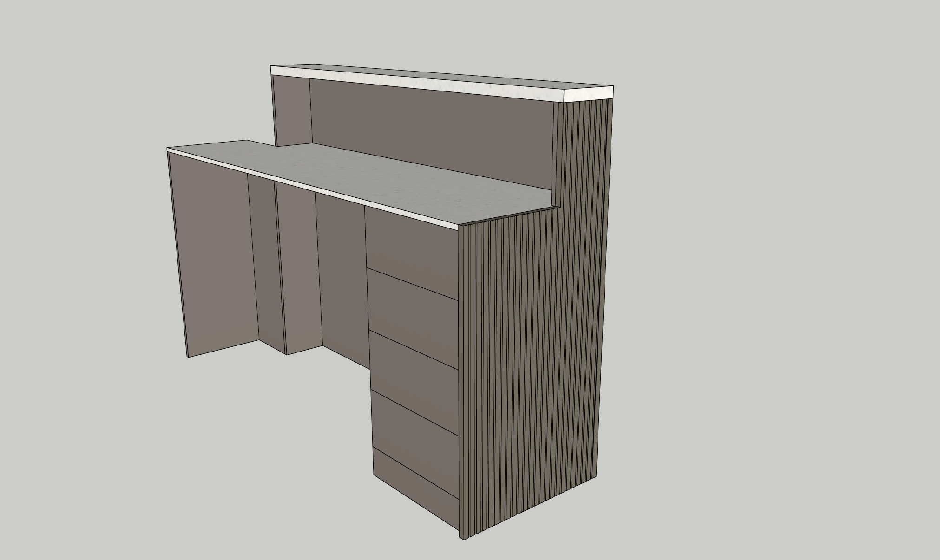The height and width of the screenshot is (560, 940).
Task: Click the narrow upper-left return panel
Action: point(292,111)
